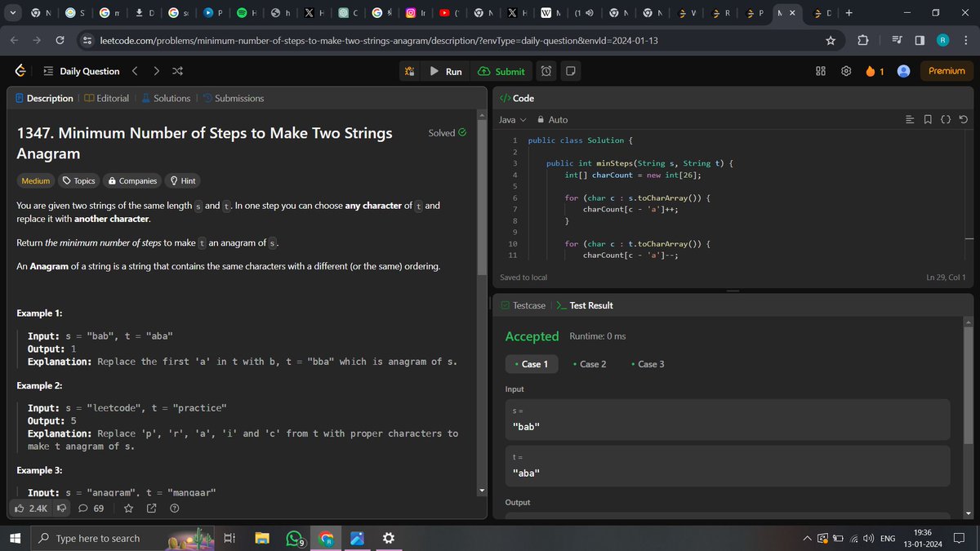Image resolution: width=980 pixels, height=551 pixels.
Task: Switch to the Testcase tab
Action: (x=523, y=305)
